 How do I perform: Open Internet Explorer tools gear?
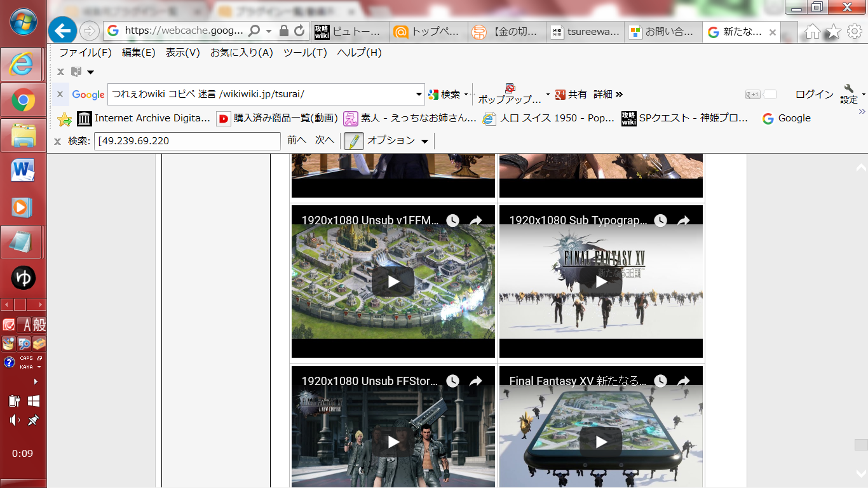tap(855, 32)
